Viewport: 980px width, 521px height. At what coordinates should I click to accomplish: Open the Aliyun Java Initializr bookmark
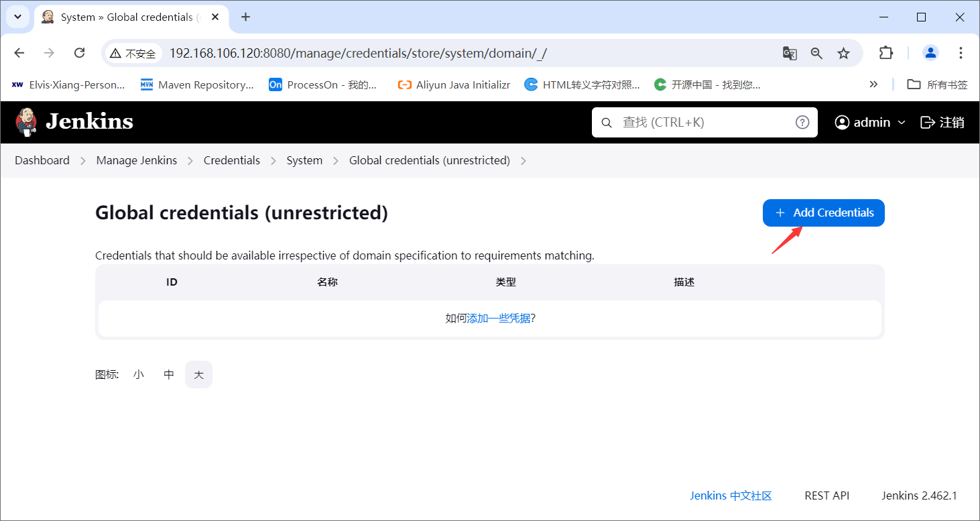click(x=454, y=84)
